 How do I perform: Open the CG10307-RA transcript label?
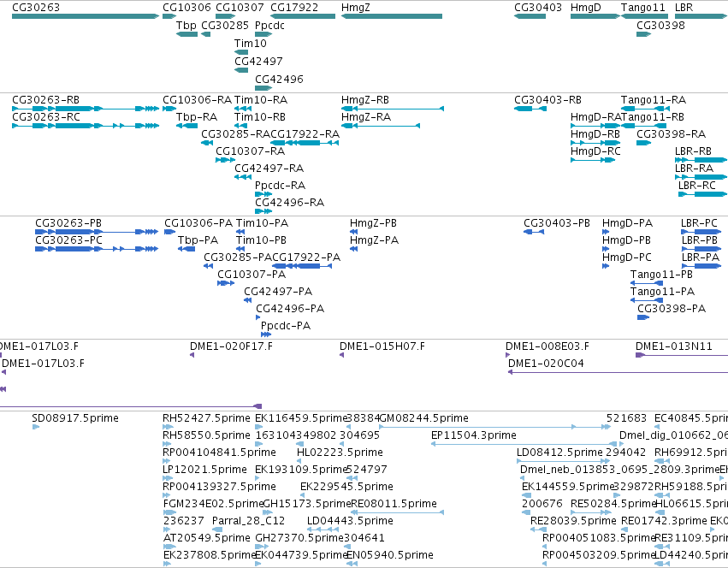tap(251, 151)
